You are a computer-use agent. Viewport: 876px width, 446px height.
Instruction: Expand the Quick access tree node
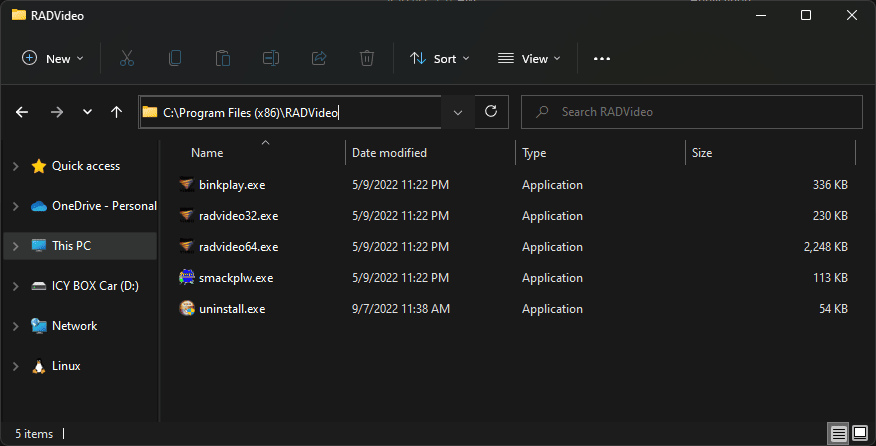pyautogui.click(x=15, y=166)
